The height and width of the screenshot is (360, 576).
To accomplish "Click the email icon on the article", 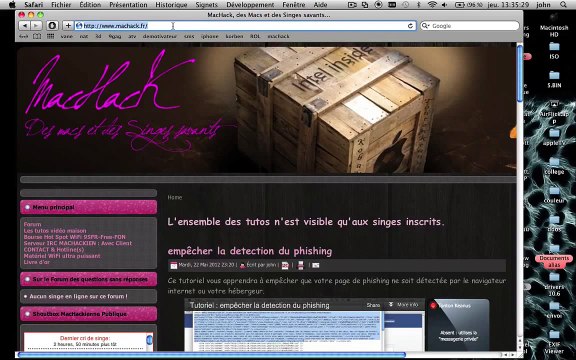I will tap(316, 265).
